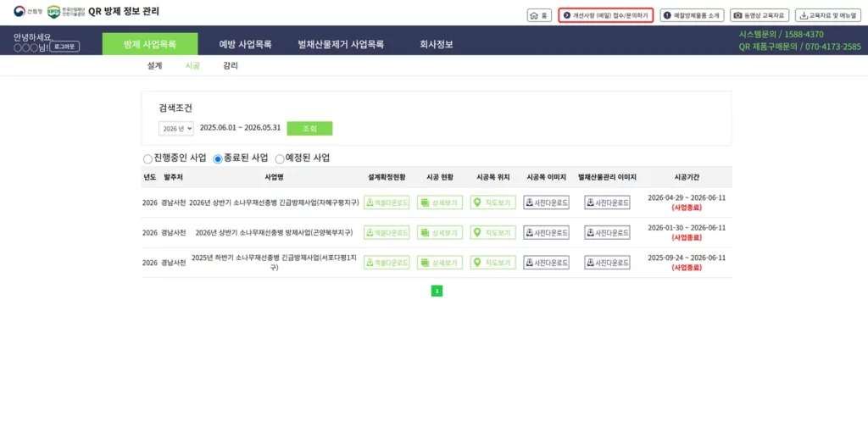Open 상세보기 for 곤양북부지구 project
Screen dimensions: 868x433
tap(440, 232)
